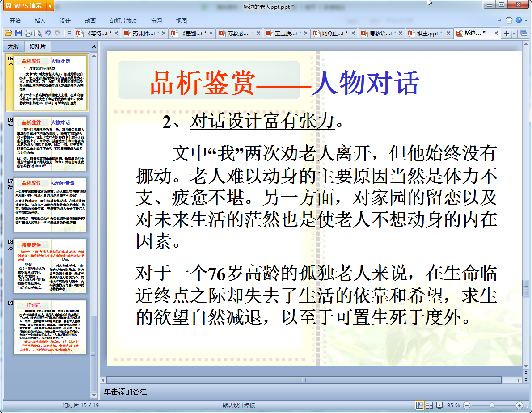The width and height of the screenshot is (532, 413).
Task: Start slideshow from status bar play icon
Action: (x=439, y=405)
